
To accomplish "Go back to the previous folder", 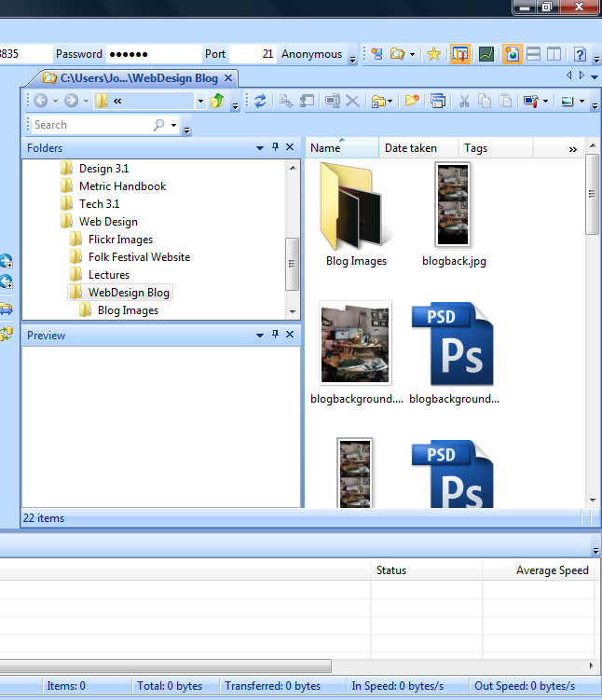I will [x=41, y=101].
